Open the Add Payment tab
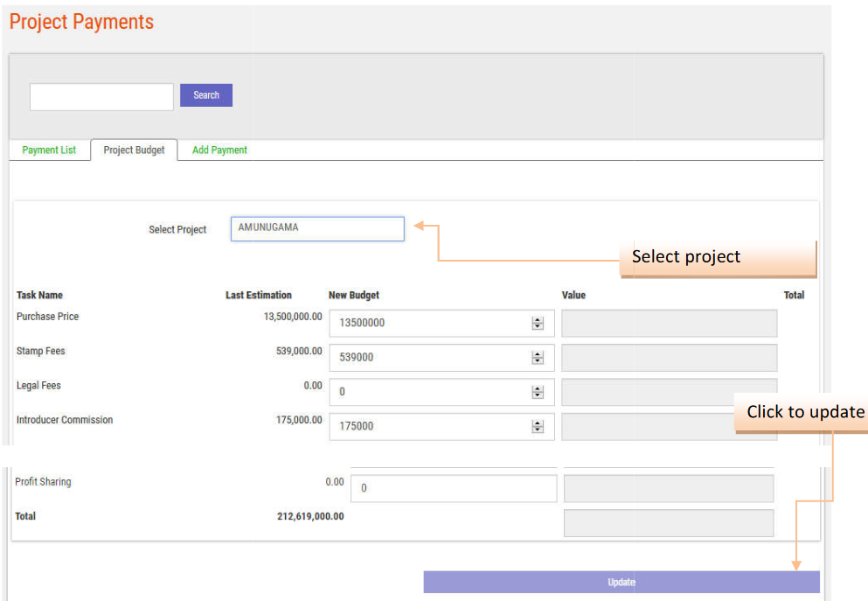This screenshot has height=601, width=868. [219, 150]
